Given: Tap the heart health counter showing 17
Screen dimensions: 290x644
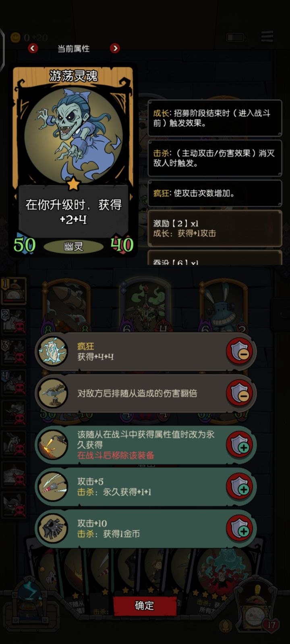Looking at the screenshot, I should [x=271, y=625].
